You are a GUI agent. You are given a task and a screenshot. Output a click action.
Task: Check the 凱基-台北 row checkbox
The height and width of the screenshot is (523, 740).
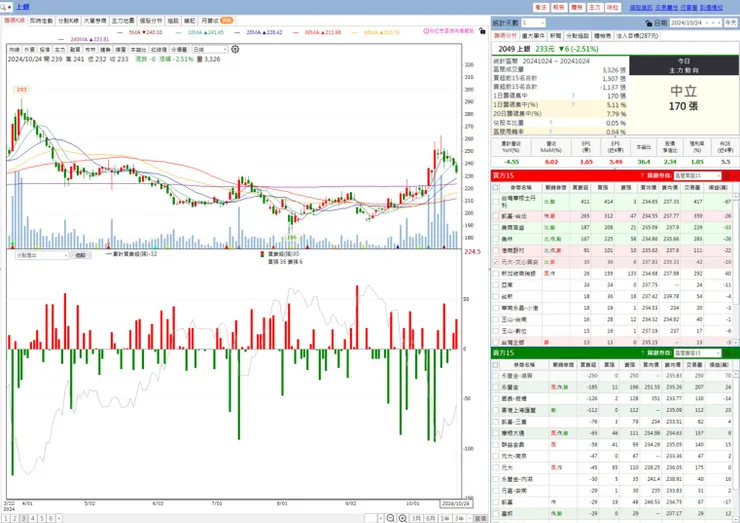click(496, 216)
